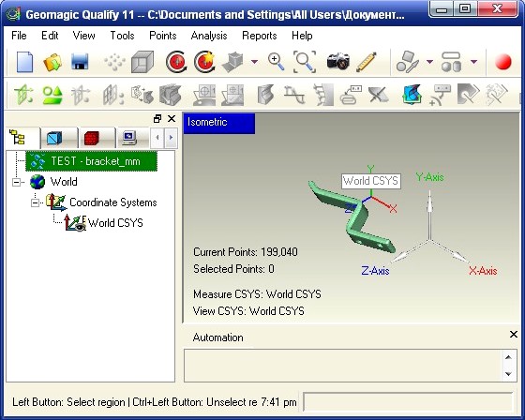Open the File menu

tap(19, 36)
